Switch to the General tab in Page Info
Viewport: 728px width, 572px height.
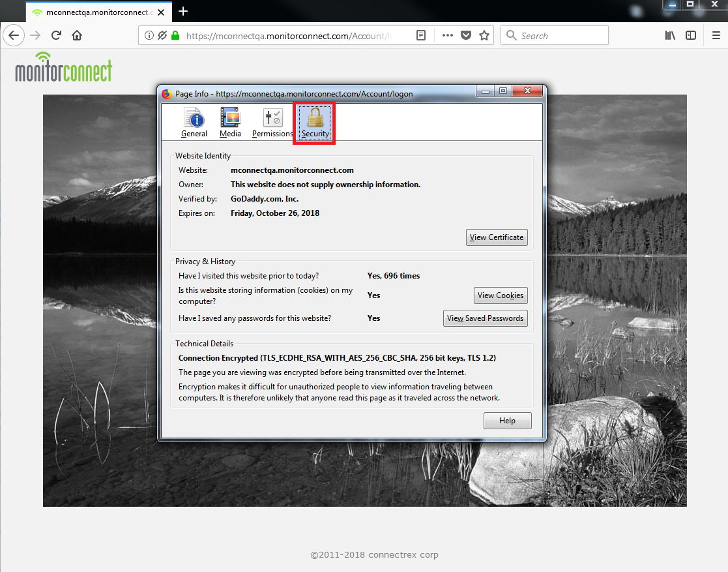[x=194, y=123]
